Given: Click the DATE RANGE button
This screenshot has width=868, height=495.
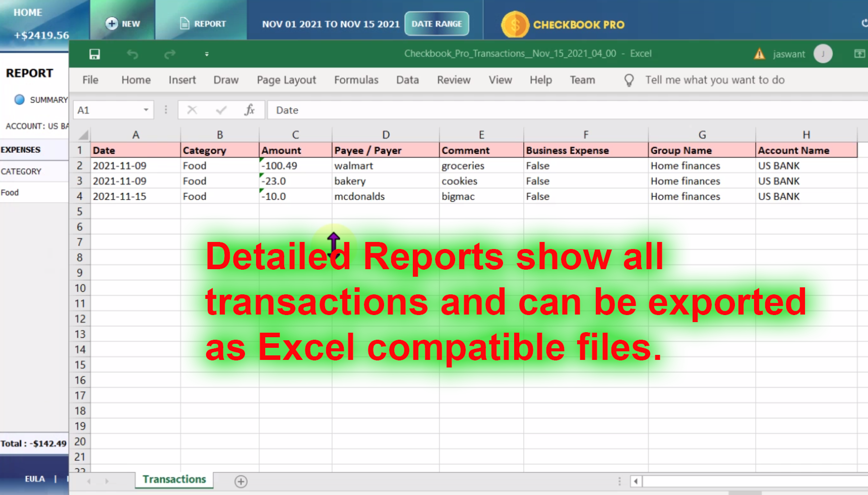Looking at the screenshot, I should (x=437, y=24).
